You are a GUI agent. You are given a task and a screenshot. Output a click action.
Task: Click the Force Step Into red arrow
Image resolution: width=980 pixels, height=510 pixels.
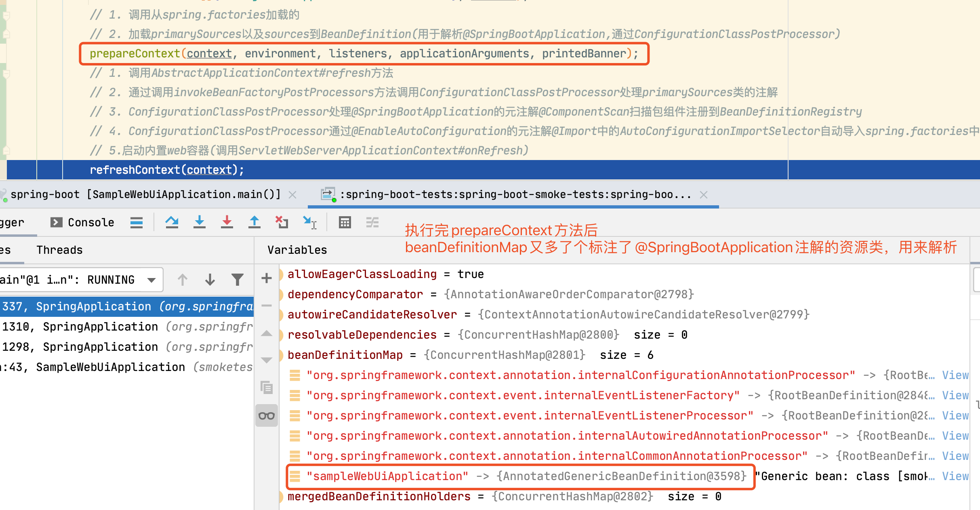click(227, 222)
